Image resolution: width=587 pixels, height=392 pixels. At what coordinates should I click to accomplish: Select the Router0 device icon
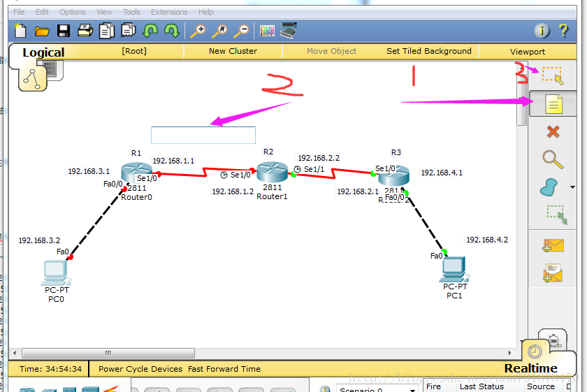click(x=136, y=173)
